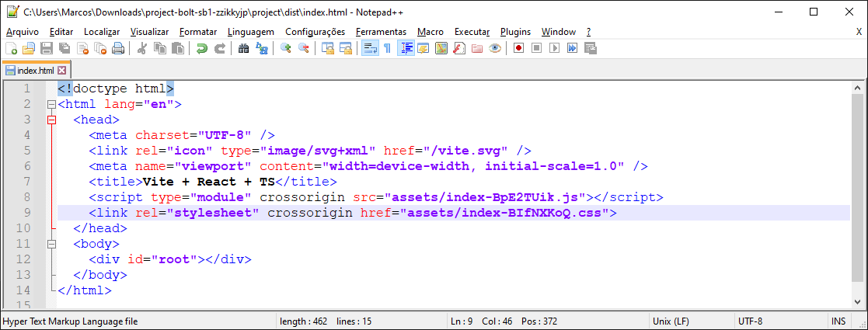Click the Redo toolbar arrow

pyautogui.click(x=220, y=49)
